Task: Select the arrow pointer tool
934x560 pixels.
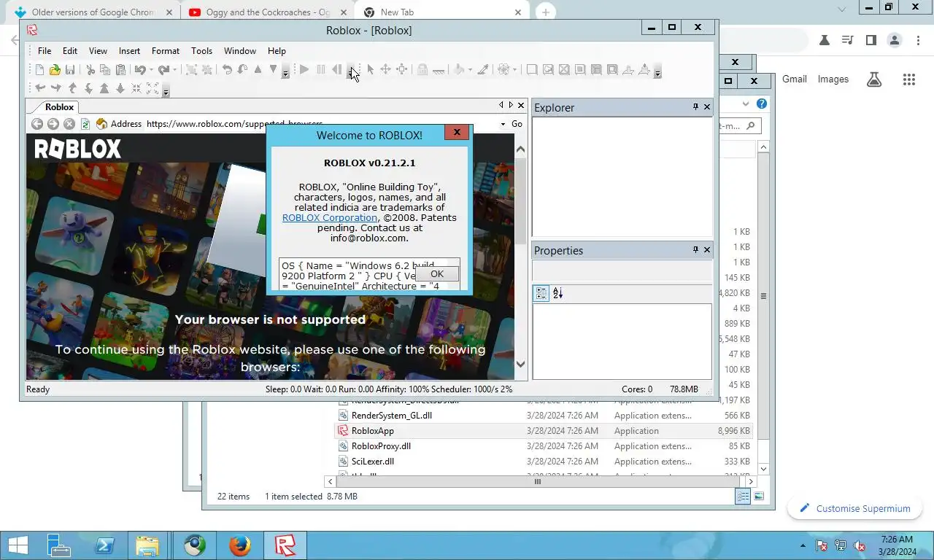Action: [371, 70]
